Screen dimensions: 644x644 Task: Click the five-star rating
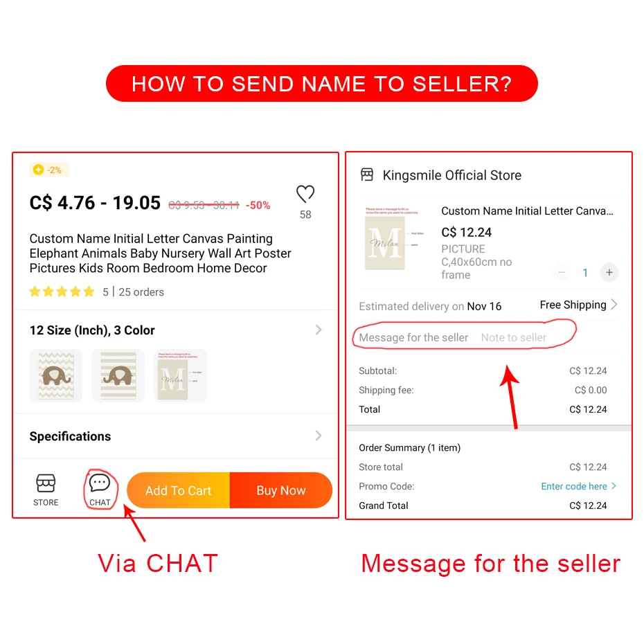pos(62,292)
